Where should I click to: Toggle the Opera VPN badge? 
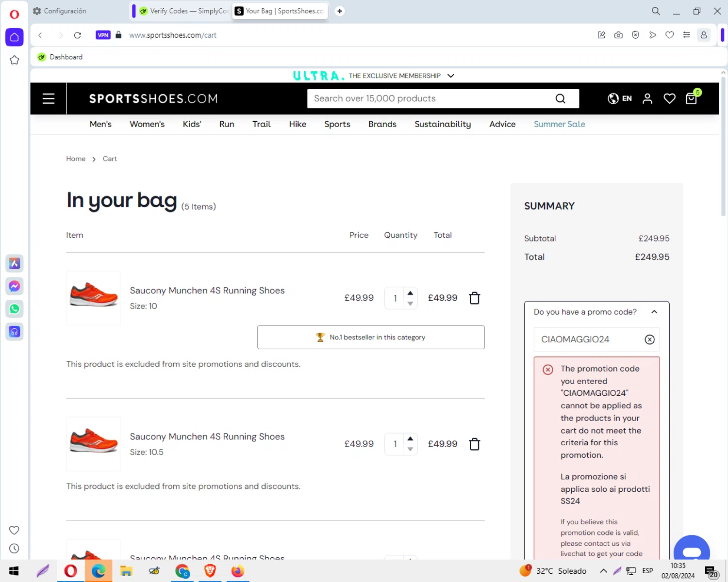(x=103, y=35)
